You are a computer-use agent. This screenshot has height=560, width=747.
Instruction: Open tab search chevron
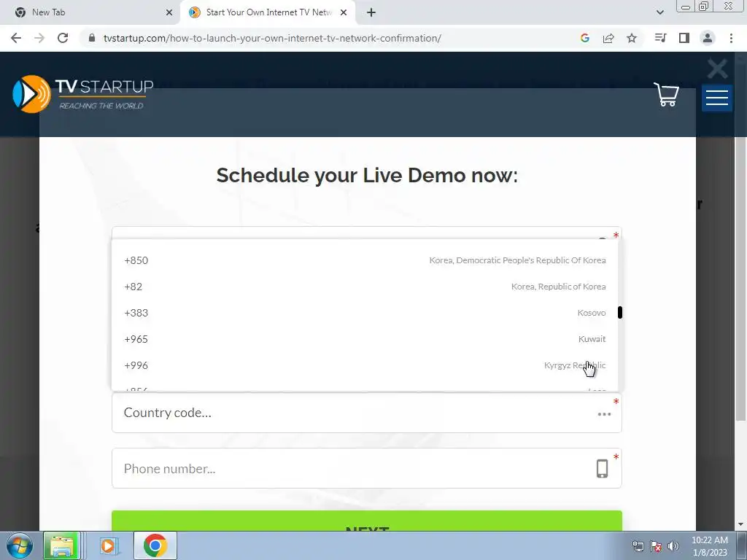pyautogui.click(x=659, y=12)
